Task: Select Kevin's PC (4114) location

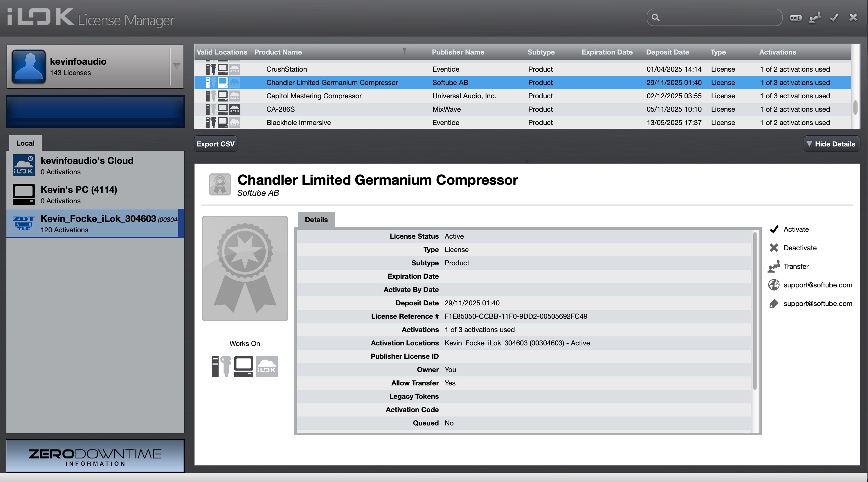Action: pos(95,195)
